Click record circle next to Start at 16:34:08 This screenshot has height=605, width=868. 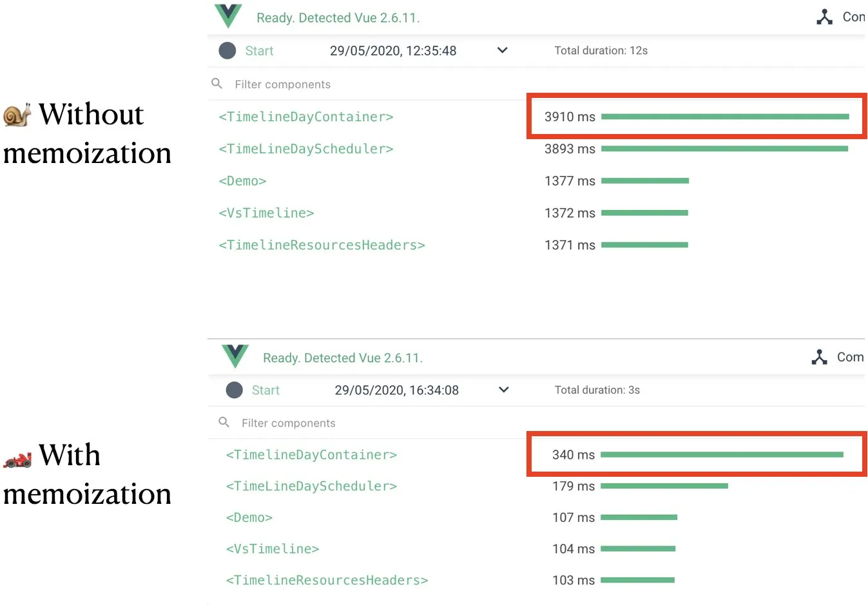[x=235, y=390]
